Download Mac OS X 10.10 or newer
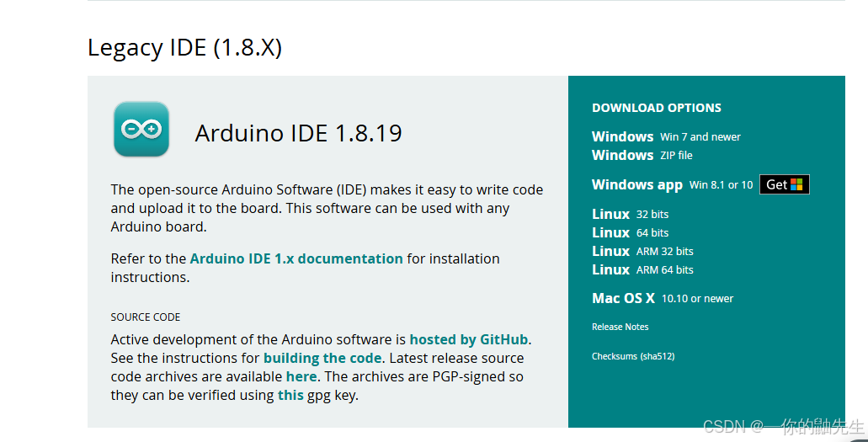This screenshot has height=442, width=868. click(x=663, y=299)
